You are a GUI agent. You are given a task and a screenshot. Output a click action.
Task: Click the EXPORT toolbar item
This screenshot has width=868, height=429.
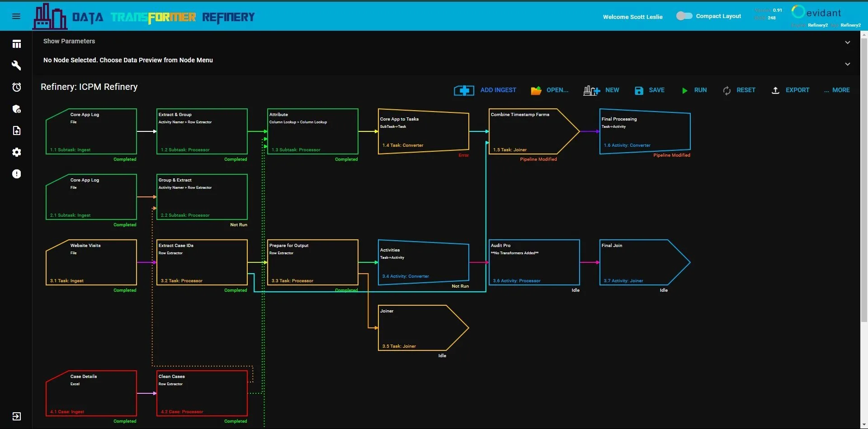(790, 90)
